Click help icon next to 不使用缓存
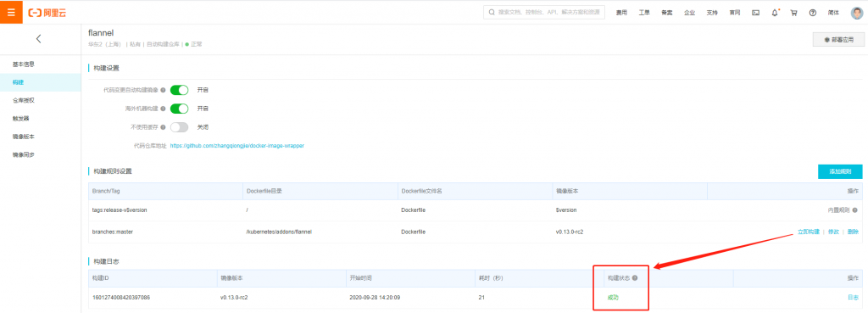This screenshot has height=313, width=868. click(164, 127)
